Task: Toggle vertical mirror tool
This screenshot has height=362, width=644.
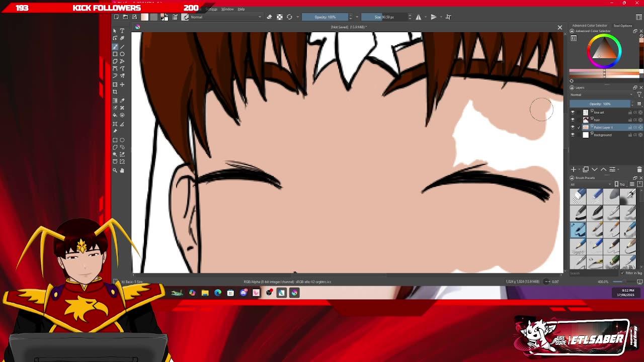Action: pyautogui.click(x=434, y=17)
